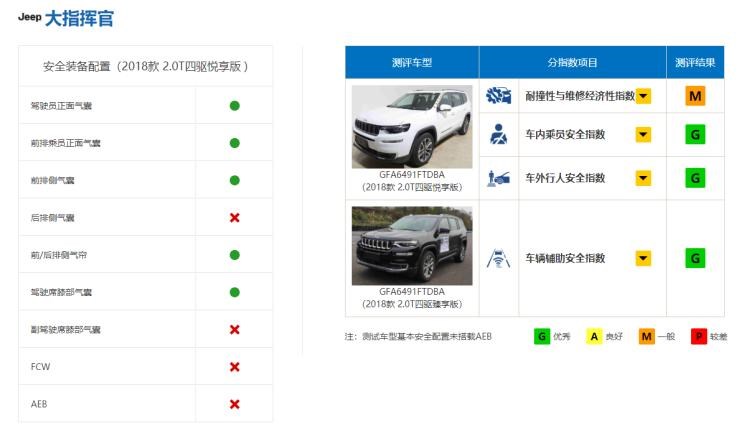Click the crashworthiness and repair economy icon

(x=498, y=96)
